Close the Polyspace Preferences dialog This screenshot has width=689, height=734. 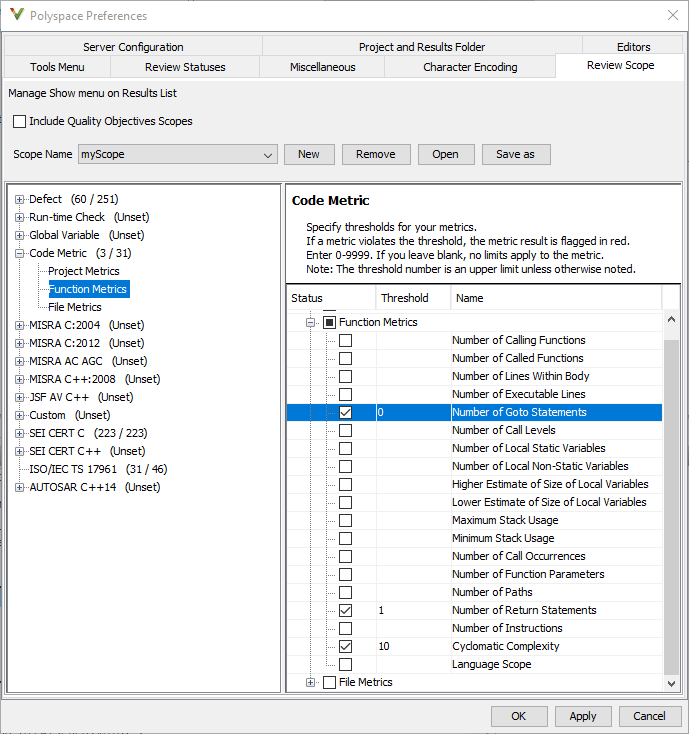(x=673, y=15)
